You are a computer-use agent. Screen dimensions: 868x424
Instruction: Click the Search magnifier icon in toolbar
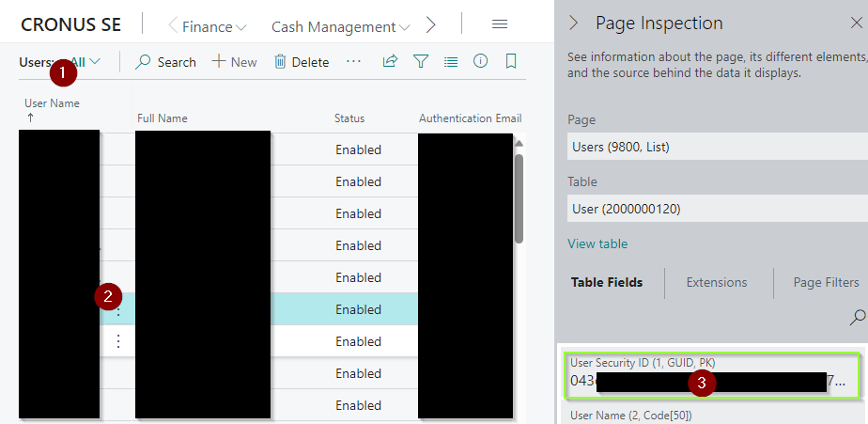(144, 62)
